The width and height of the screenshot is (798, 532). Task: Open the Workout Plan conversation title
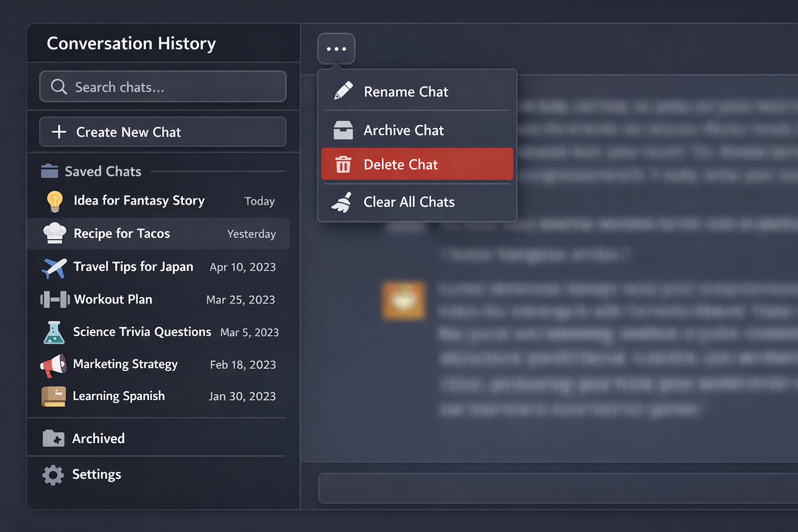pos(113,299)
